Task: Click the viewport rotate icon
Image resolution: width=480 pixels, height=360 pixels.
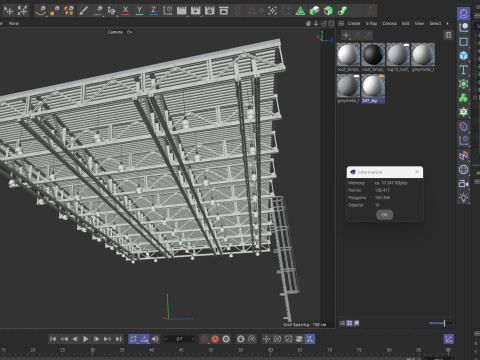Action: tap(324, 23)
